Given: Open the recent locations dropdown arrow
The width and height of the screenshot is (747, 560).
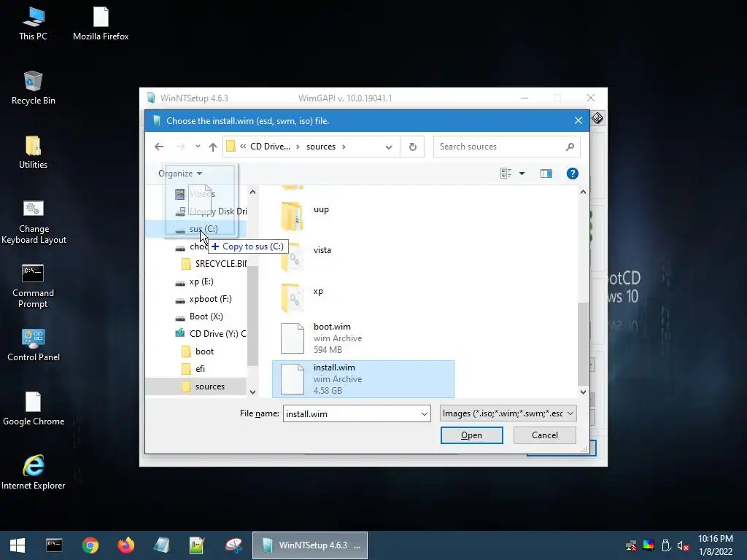Looking at the screenshot, I should click(198, 147).
